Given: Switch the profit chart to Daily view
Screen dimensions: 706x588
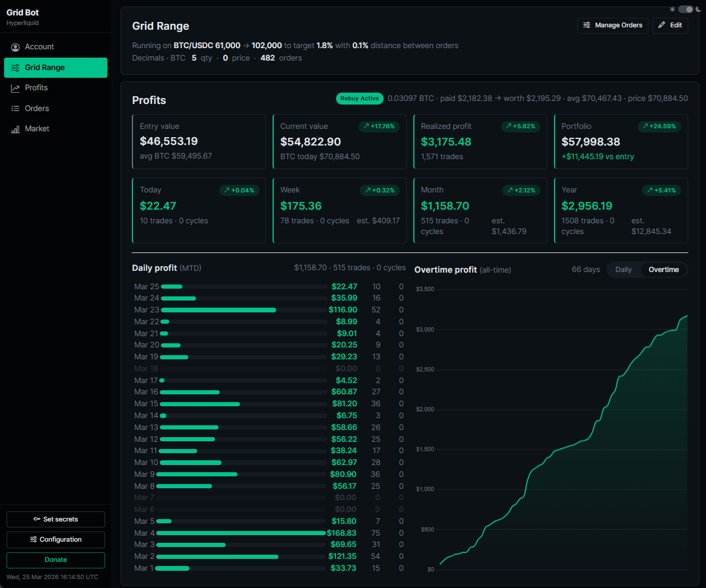Looking at the screenshot, I should click(623, 269).
